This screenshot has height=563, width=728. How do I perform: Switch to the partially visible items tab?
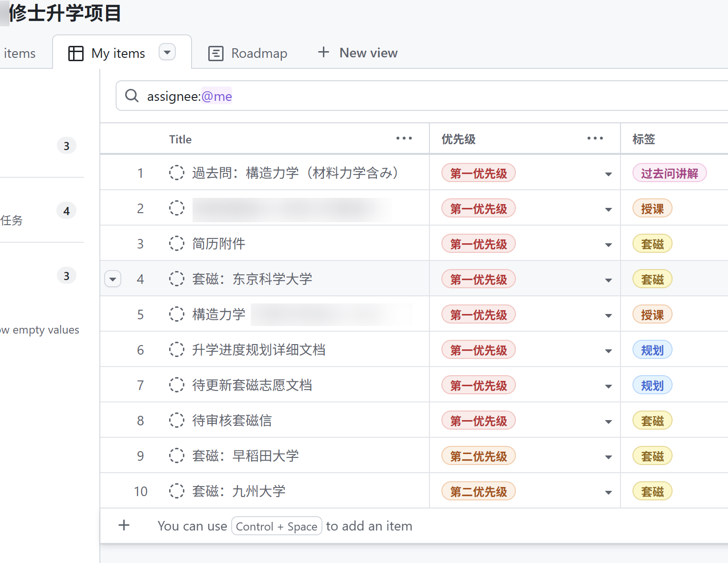tap(20, 53)
